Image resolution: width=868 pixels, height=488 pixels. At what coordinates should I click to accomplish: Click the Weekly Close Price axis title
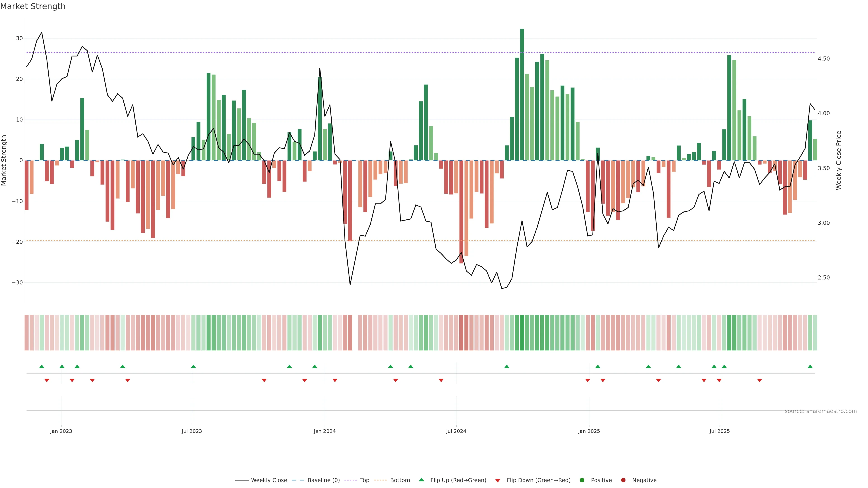point(839,160)
